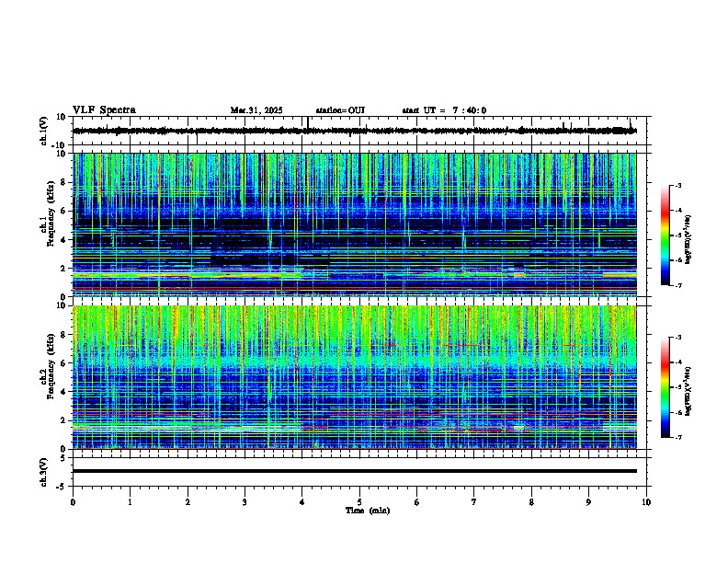Viewport: 728px width, 563px height.
Task: Click the time axis tick label "9"
Action: tap(588, 502)
